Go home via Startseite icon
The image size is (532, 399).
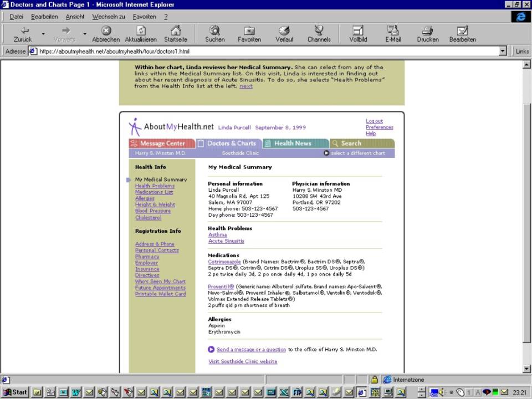tap(176, 30)
